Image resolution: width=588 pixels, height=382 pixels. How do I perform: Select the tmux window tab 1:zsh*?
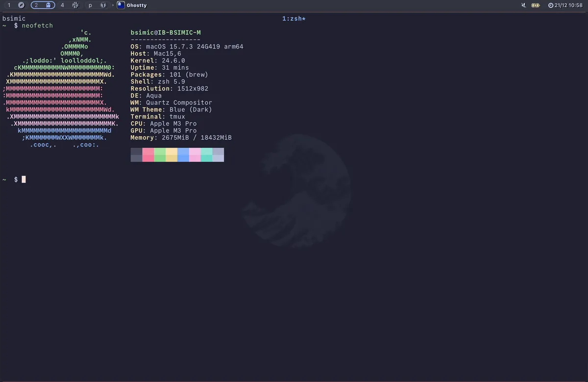pyautogui.click(x=294, y=19)
